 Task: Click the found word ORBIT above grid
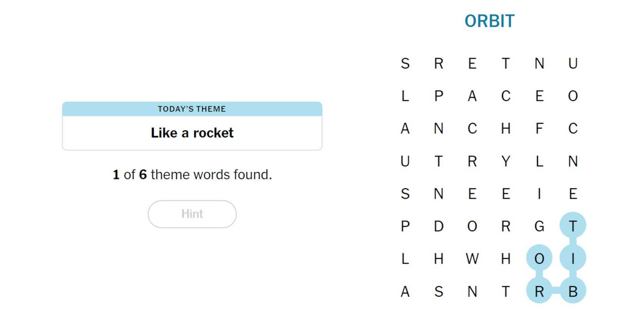tap(489, 21)
